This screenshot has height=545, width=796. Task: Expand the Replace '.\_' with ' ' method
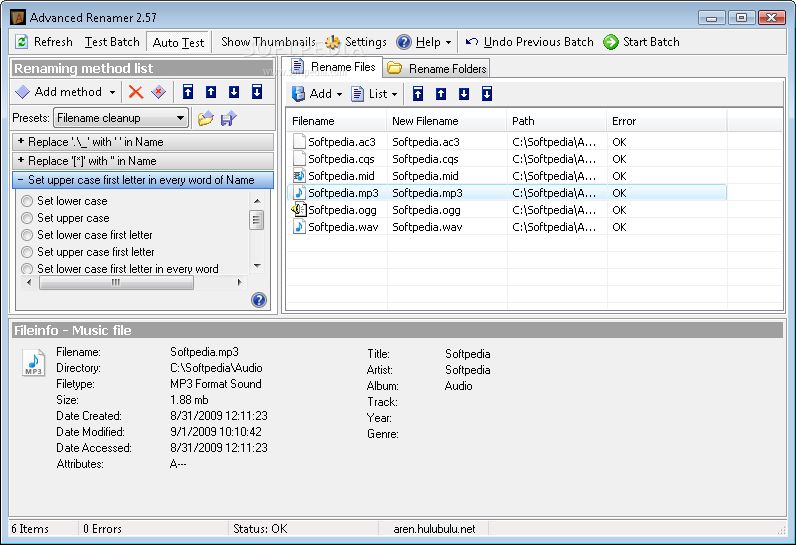[143, 142]
